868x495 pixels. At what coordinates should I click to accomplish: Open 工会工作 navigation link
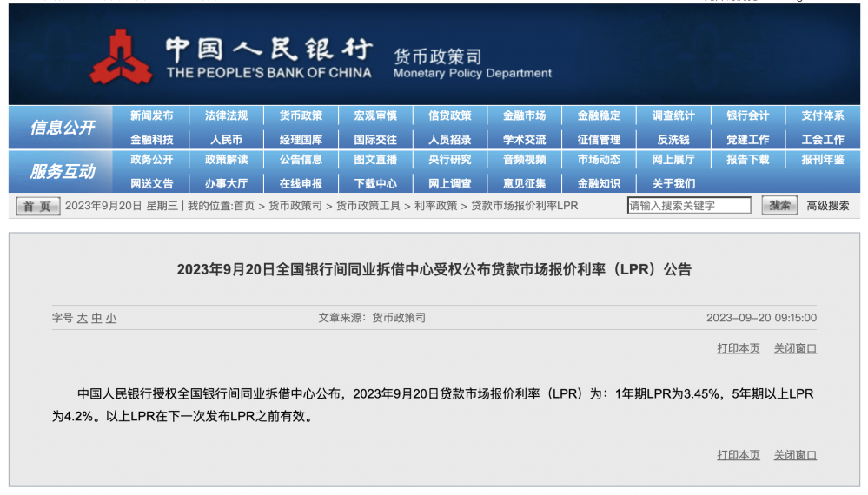point(823,140)
